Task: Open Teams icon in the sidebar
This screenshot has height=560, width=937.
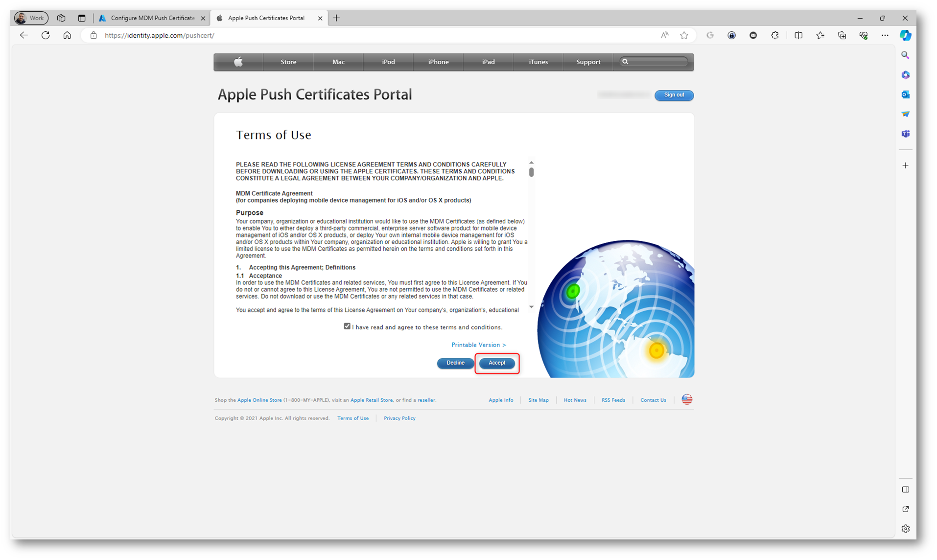Action: tap(905, 134)
